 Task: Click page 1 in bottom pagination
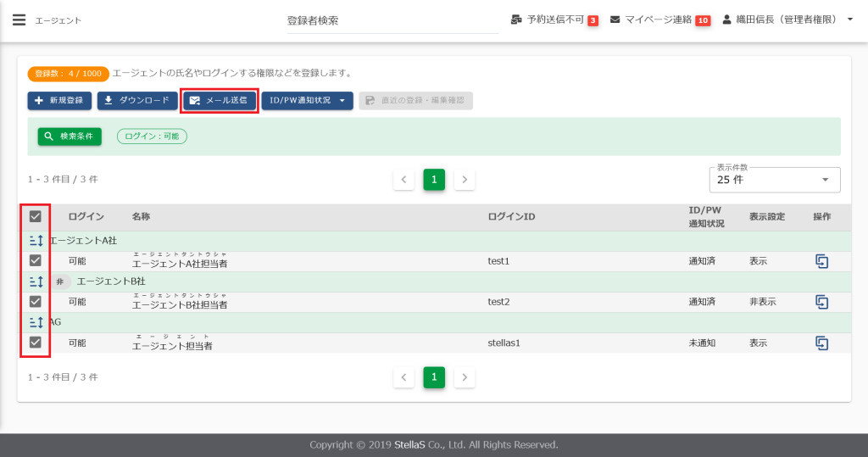click(x=434, y=377)
